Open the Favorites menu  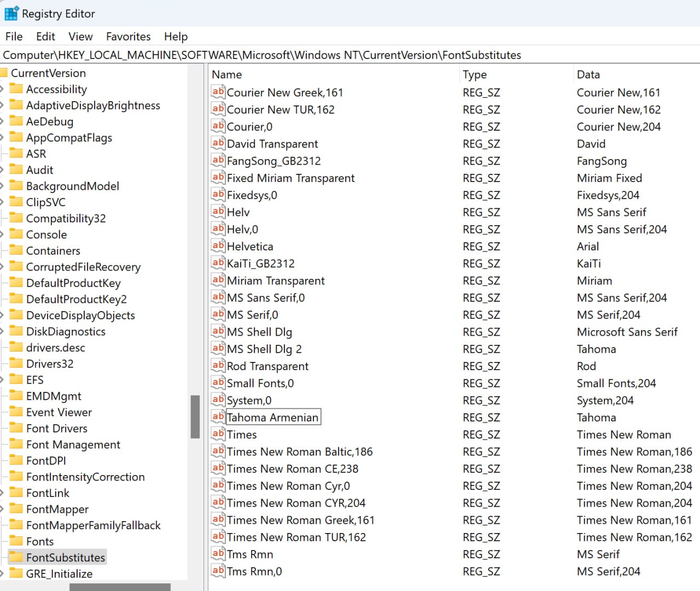(x=129, y=37)
